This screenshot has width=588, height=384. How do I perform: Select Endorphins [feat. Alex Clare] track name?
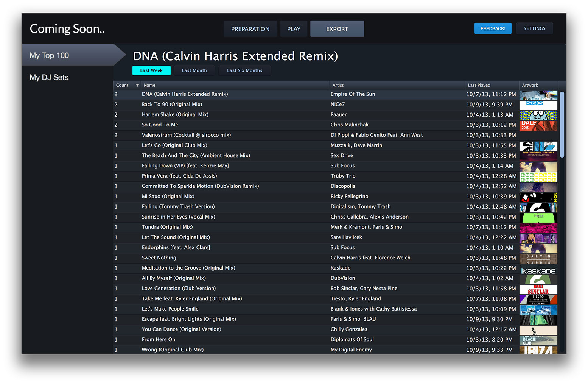176,248
